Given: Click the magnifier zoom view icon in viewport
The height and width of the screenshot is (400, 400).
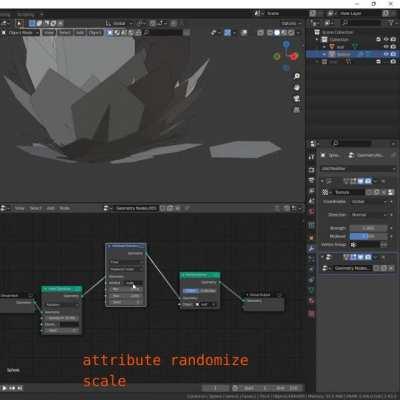Looking at the screenshot, I should pos(297,76).
